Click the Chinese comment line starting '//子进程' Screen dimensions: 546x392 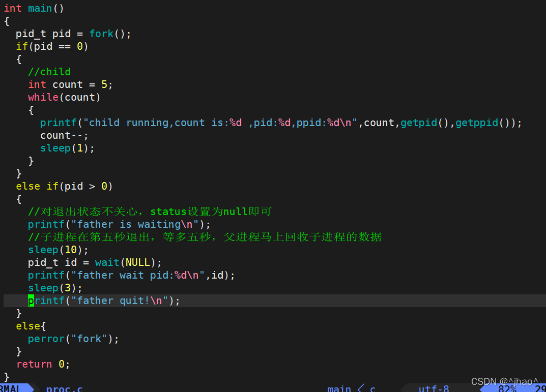[205, 237]
